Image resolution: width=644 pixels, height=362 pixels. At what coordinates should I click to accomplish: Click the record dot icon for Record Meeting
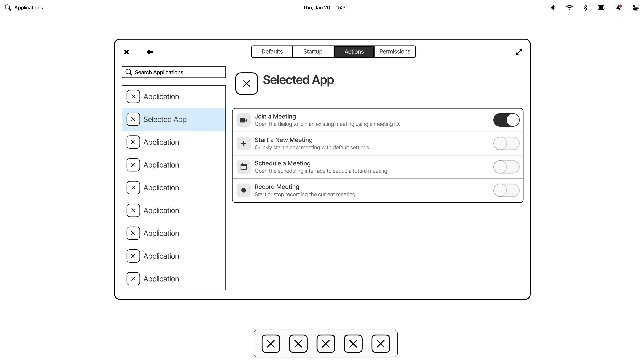point(243,190)
